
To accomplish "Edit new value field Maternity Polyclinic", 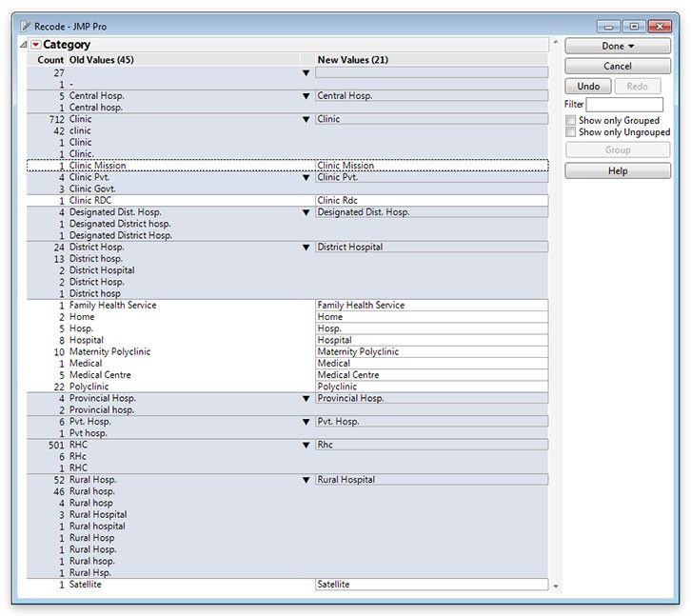I will (432, 351).
